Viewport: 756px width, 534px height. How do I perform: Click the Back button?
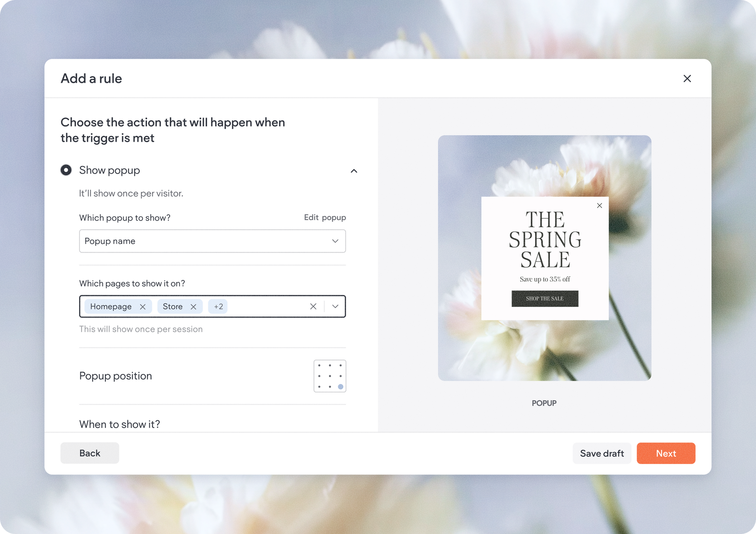[x=90, y=453]
